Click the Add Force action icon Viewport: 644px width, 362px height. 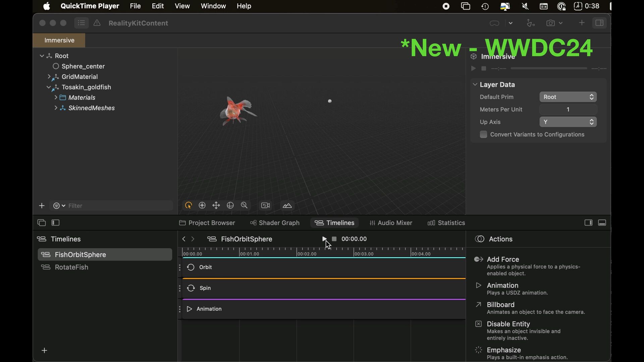[x=479, y=259]
